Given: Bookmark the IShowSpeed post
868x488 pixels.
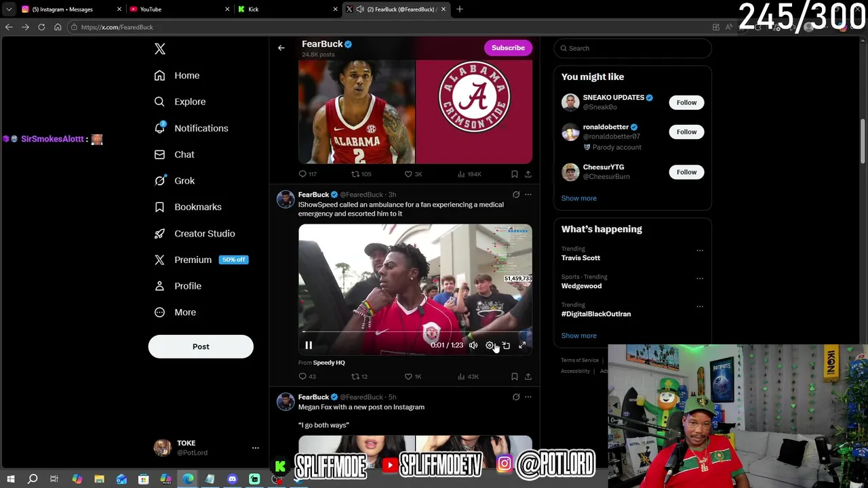Looking at the screenshot, I should click(x=515, y=377).
